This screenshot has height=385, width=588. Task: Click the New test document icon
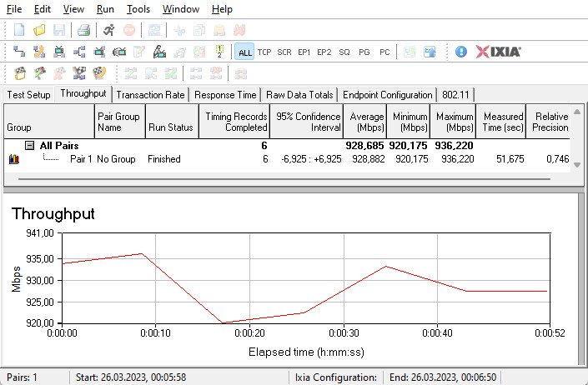point(19,30)
